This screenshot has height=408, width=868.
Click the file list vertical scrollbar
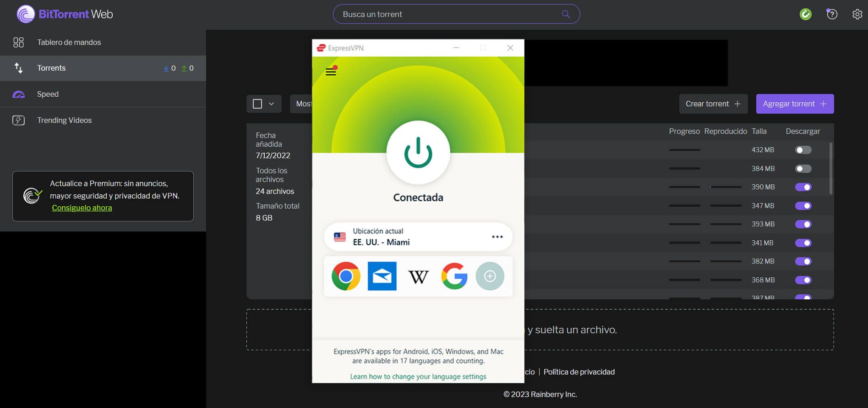pyautogui.click(x=831, y=168)
